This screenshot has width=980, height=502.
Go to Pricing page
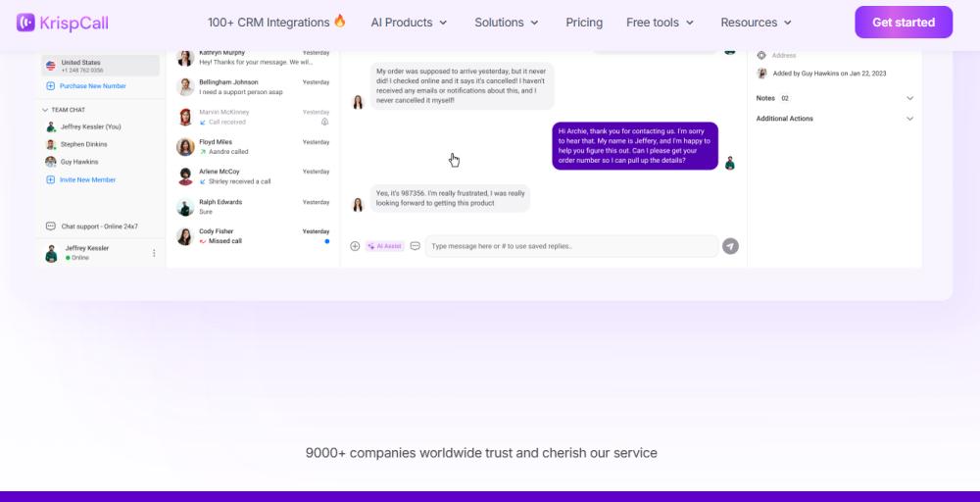(584, 23)
